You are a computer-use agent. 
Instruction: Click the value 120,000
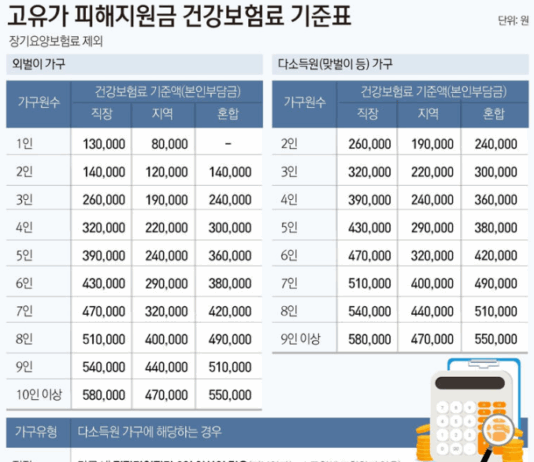coord(167,172)
